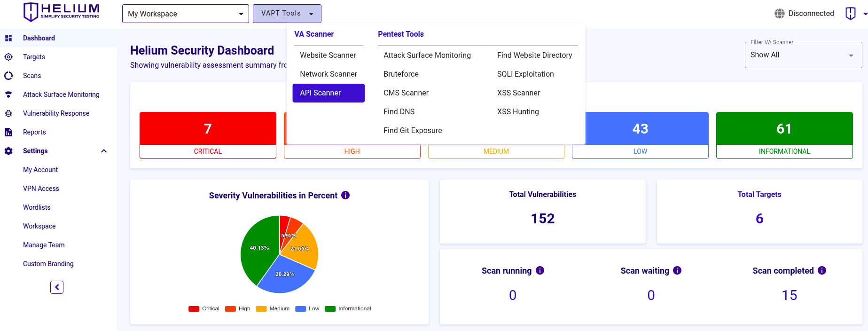The image size is (868, 331).
Task: Click the Targets crosshair icon
Action: click(8, 57)
